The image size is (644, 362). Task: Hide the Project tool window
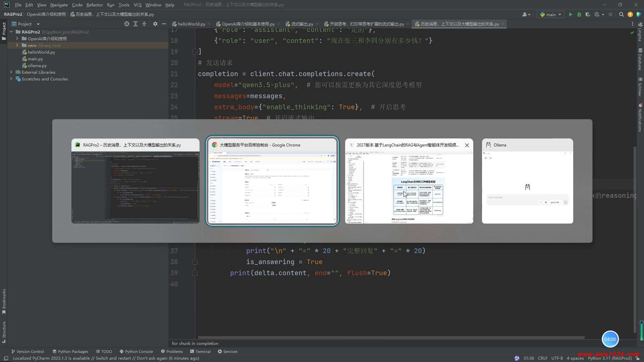[164, 24]
